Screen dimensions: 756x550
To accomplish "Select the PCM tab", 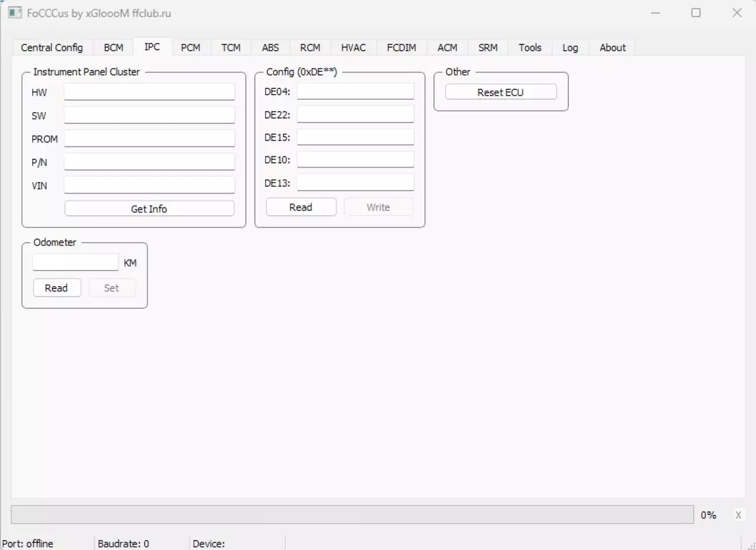I will coord(190,48).
